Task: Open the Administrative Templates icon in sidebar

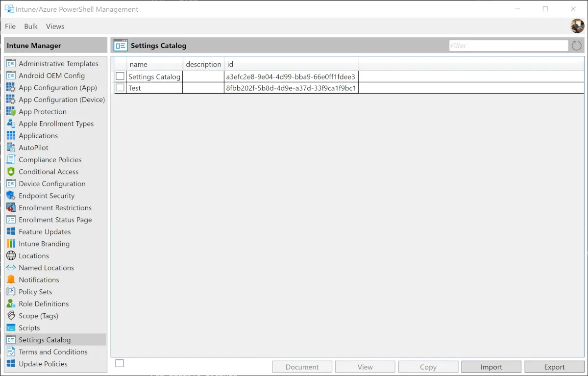Action: (x=11, y=63)
